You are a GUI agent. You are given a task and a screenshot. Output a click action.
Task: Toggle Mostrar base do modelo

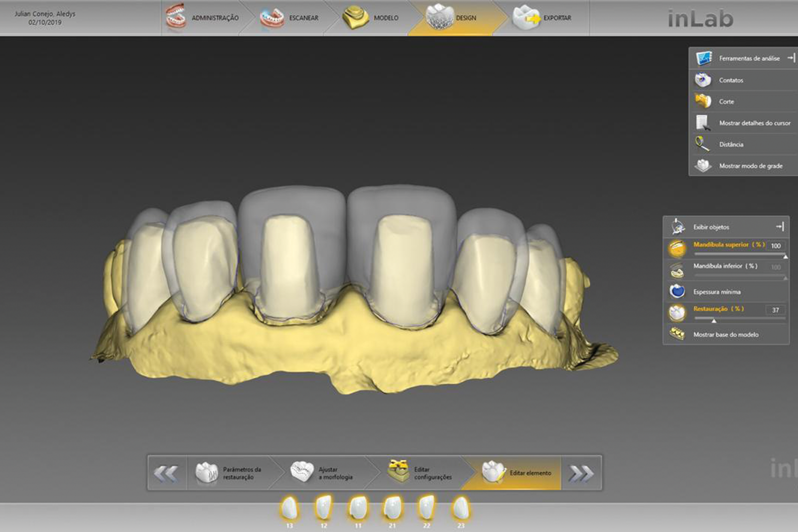725,335
